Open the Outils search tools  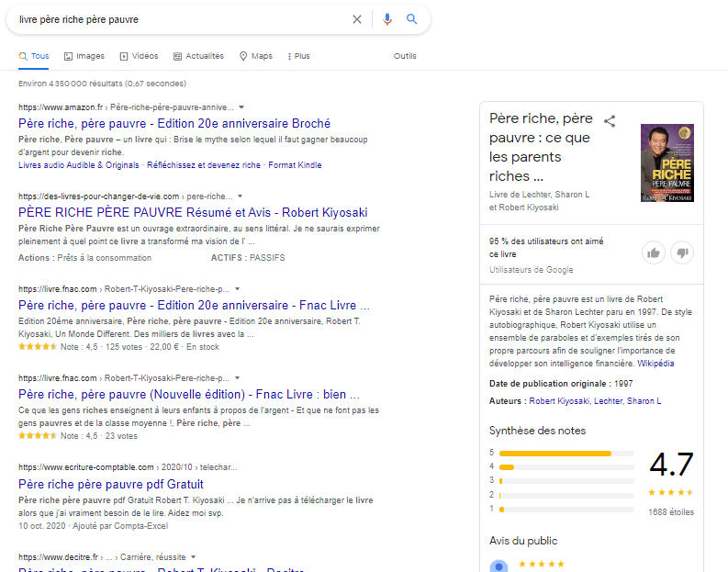point(405,56)
